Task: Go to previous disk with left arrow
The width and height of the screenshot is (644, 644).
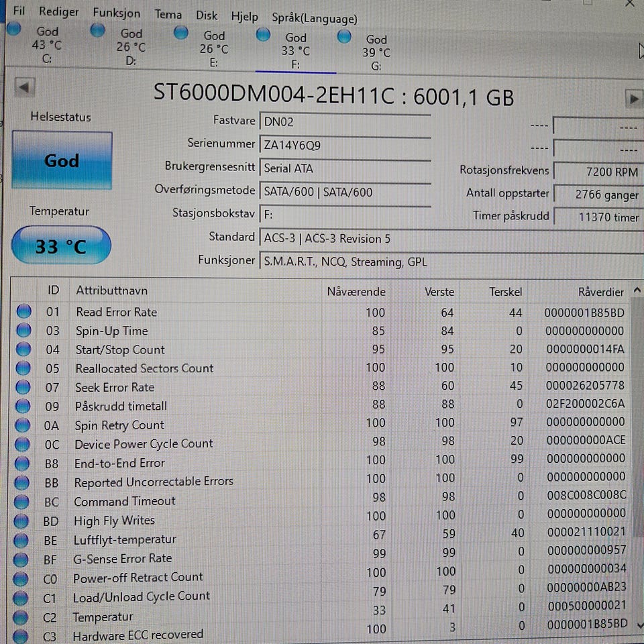Action: (24, 87)
